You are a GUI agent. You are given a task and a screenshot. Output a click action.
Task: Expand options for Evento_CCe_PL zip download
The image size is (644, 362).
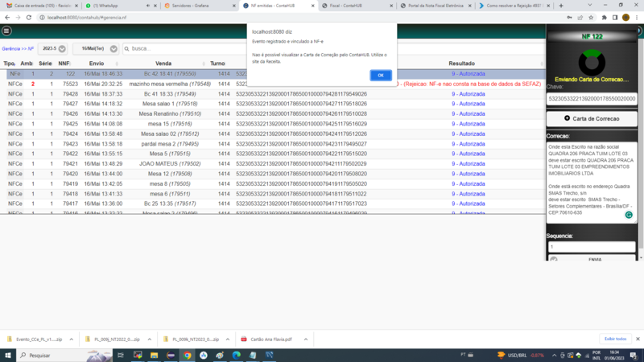[72, 339]
